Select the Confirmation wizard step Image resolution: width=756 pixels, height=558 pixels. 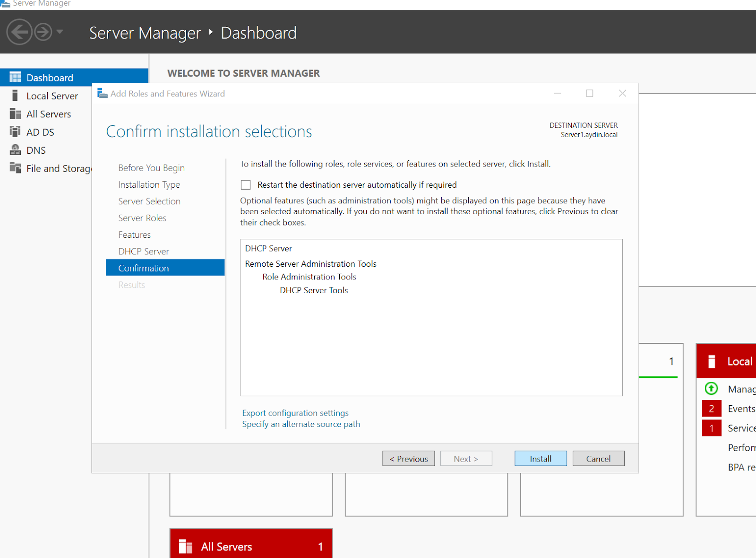tap(165, 268)
